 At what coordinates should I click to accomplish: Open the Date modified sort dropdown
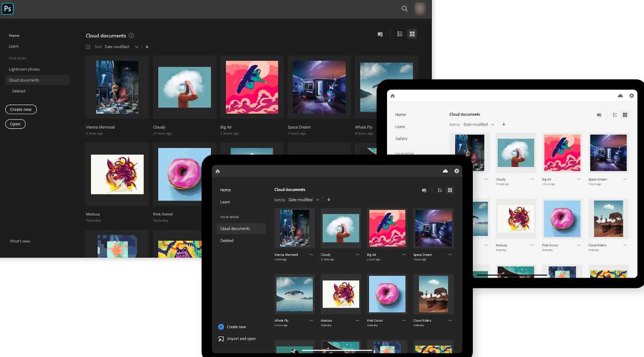[136, 47]
